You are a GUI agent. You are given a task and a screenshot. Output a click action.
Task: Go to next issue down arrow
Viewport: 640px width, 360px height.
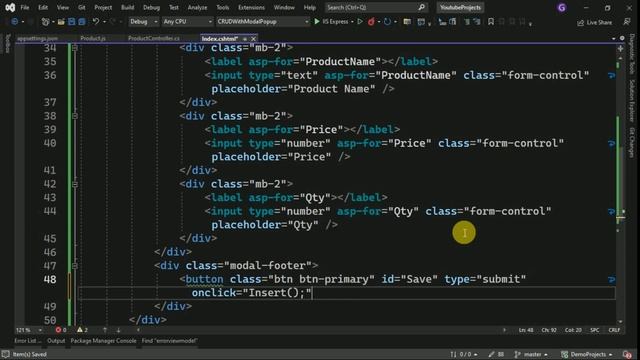point(118,330)
